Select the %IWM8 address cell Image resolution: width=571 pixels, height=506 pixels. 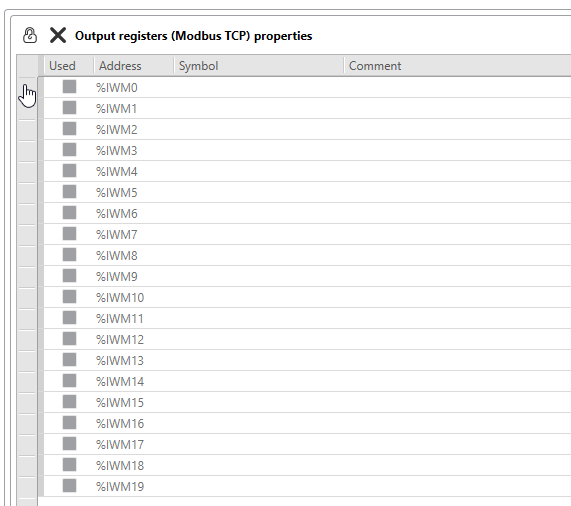tap(134, 255)
